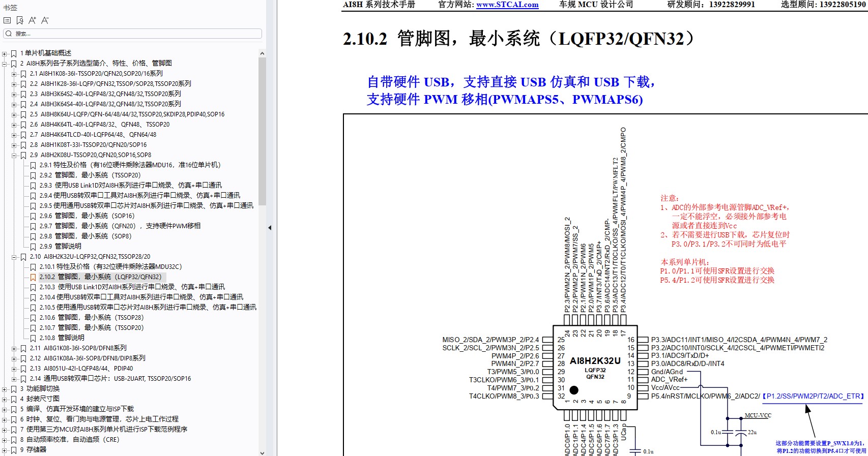The image size is (868, 456).
Task: Open bookmark 2.9.3 使用USB Link1D
Action: tap(131, 186)
